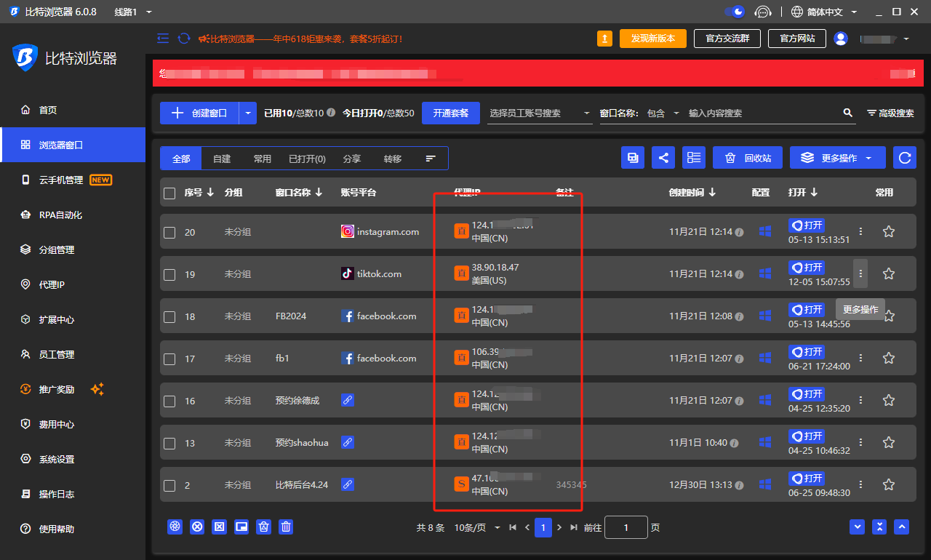
Task: Check the select-all checkbox in table header
Action: point(169,193)
